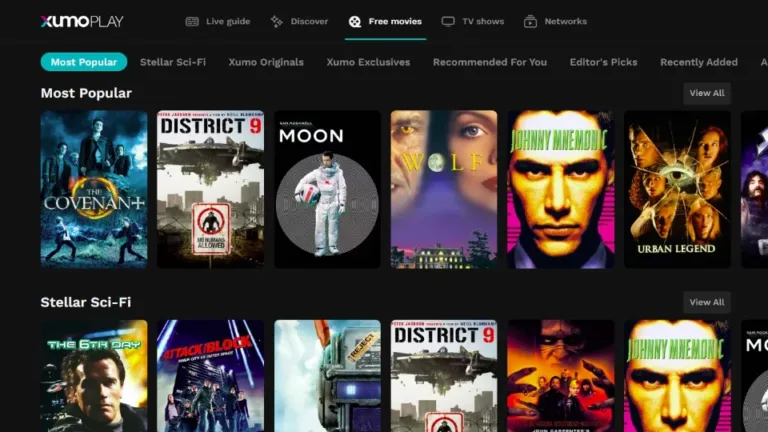Jump to the Recently Added category
This screenshot has height=432, width=768.
699,62
